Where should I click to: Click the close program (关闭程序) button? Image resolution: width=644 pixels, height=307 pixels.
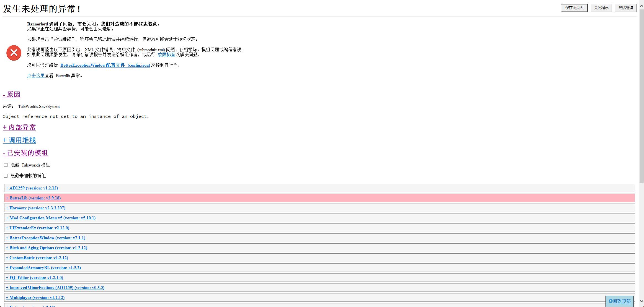coord(601,8)
